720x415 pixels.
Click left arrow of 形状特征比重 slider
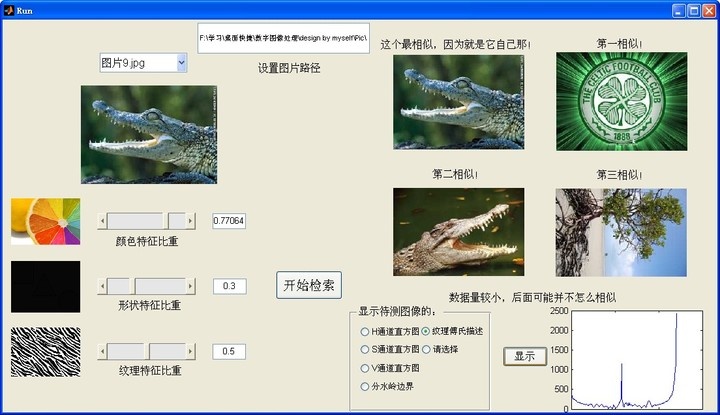(102, 286)
